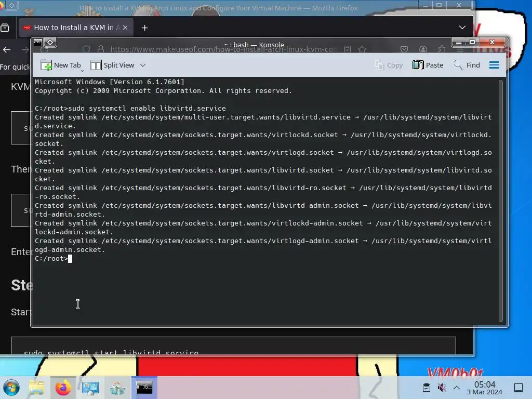Image resolution: width=532 pixels, height=399 pixels.
Task: Toggle the muted volume tray icon
Action: click(442, 388)
